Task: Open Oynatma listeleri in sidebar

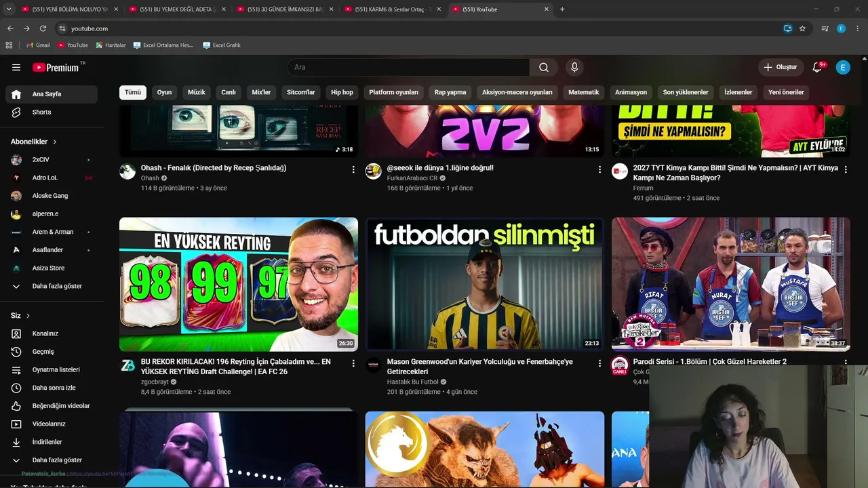Action: coord(52,369)
